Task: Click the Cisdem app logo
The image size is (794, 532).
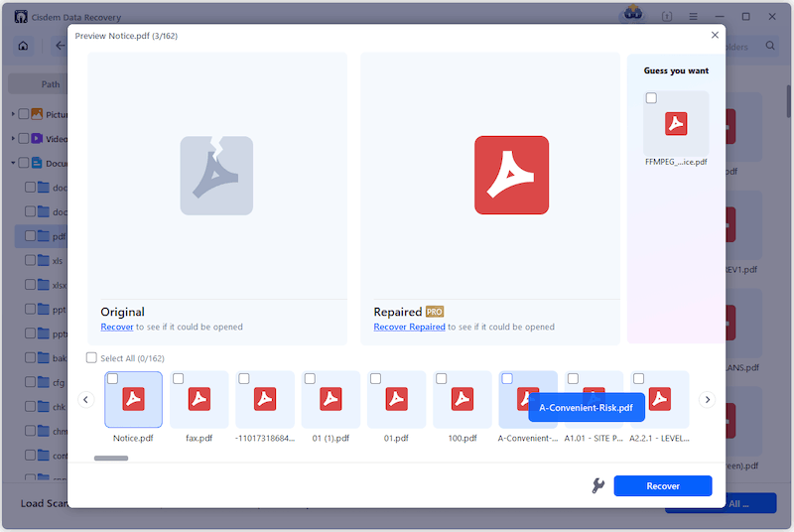Action: [x=21, y=17]
